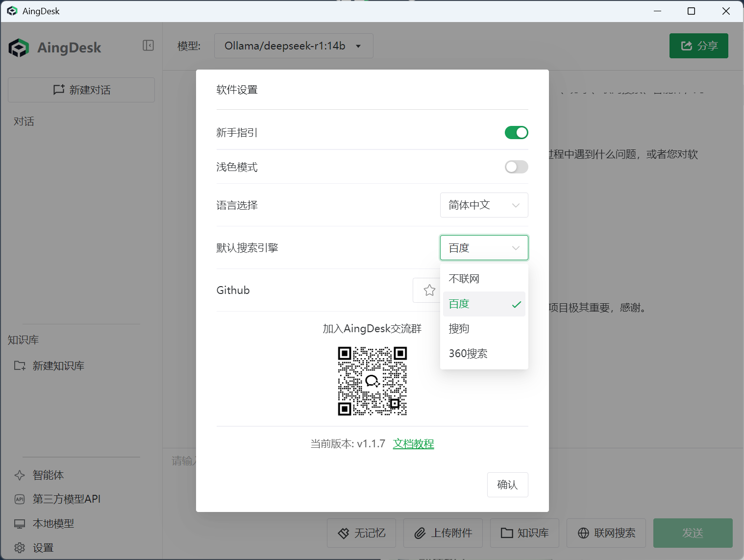Open the 语言选择 简体中文 dropdown
Image resolution: width=744 pixels, height=560 pixels.
point(484,205)
